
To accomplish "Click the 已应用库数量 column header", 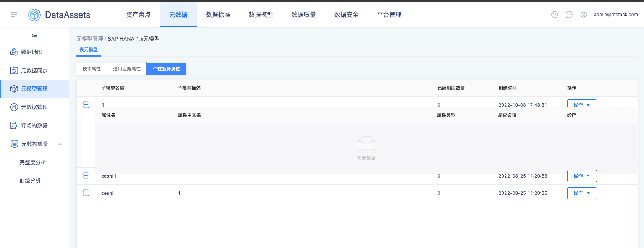I will [x=451, y=88].
